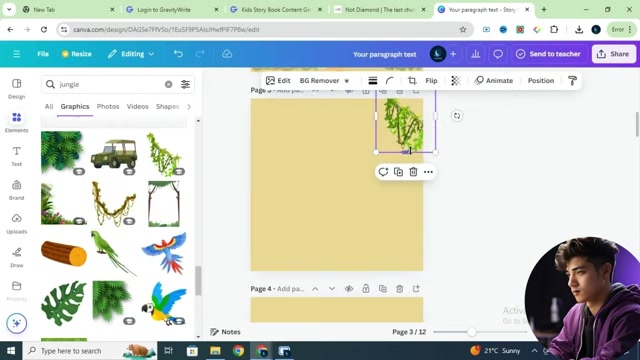Open the Elements panel in sidebar
The height and width of the screenshot is (360, 640).
(16, 122)
